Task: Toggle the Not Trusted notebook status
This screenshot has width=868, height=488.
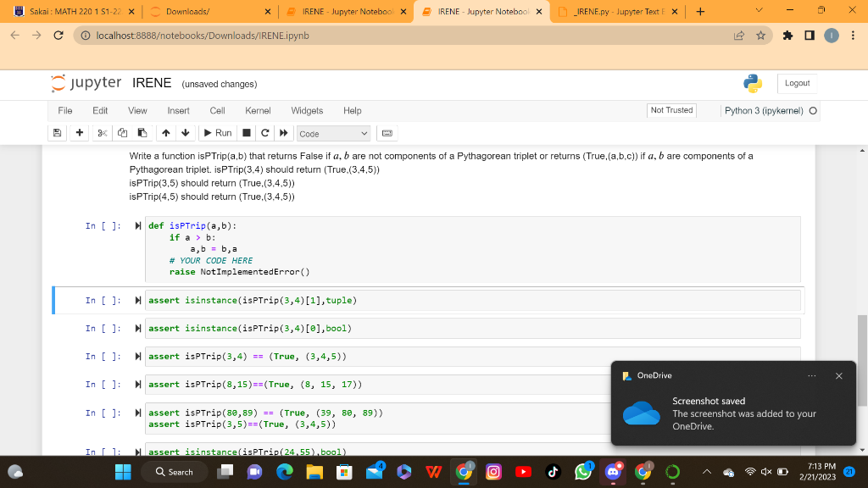Action: click(671, 110)
